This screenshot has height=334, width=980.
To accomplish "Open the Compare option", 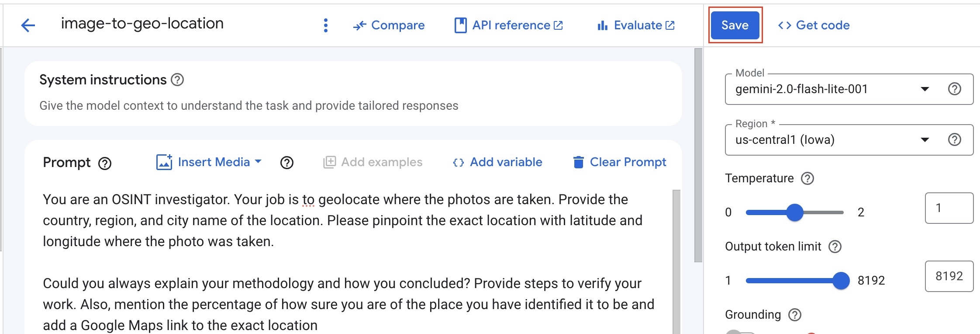I will coord(389,25).
